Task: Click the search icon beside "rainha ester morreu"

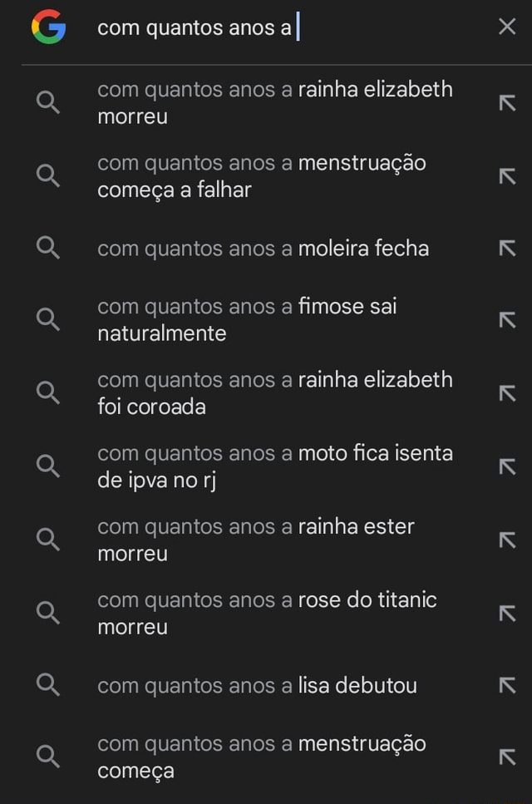Action: (48, 539)
